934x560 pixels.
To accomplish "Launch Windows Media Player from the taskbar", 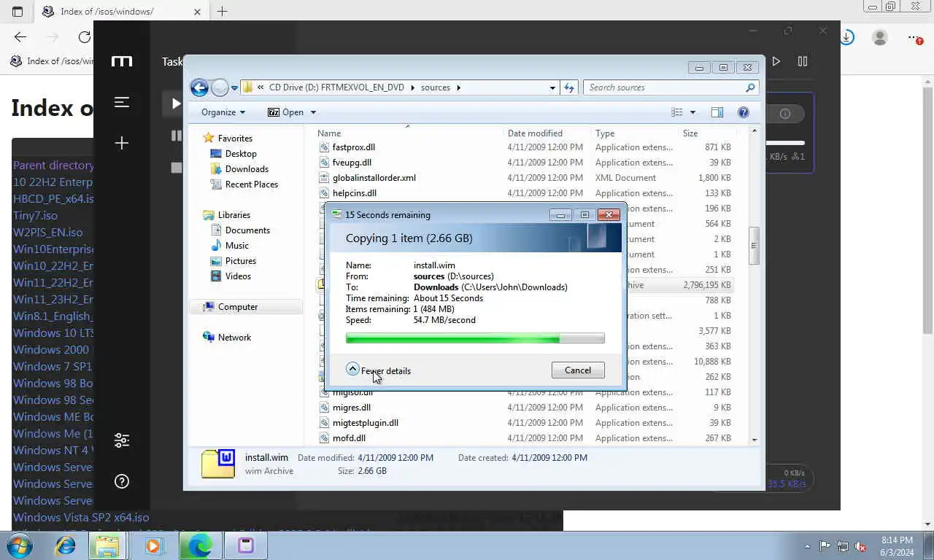I will pyautogui.click(x=153, y=545).
